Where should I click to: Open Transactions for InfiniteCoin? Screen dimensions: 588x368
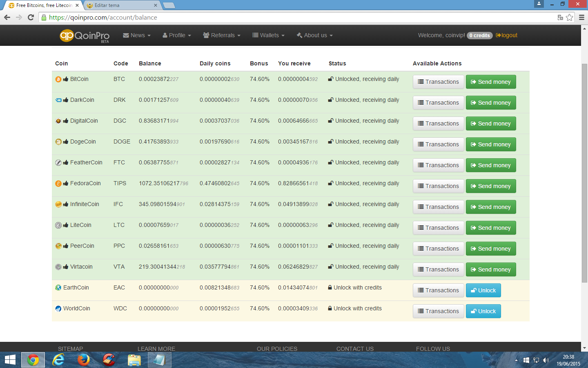click(439, 207)
